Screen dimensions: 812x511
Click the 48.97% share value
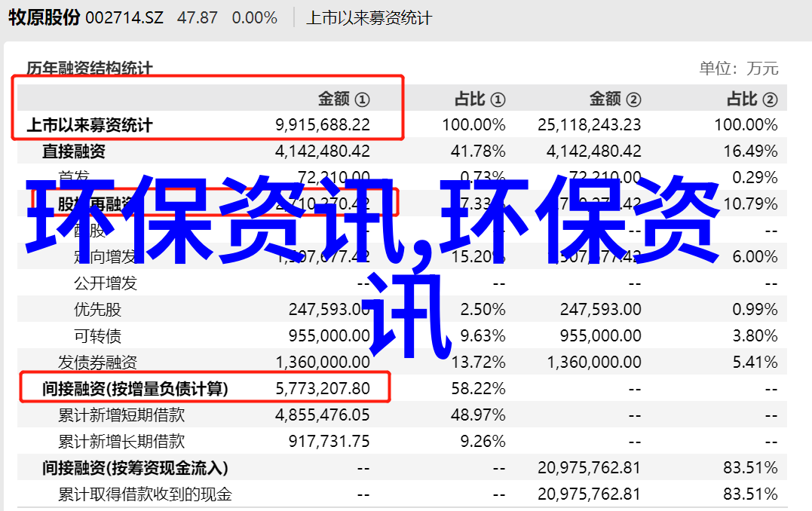coord(478,415)
